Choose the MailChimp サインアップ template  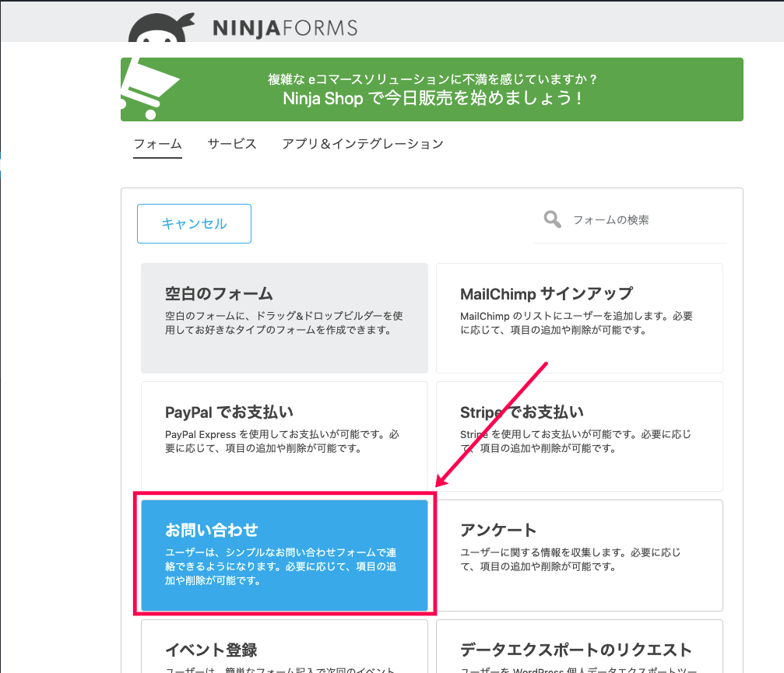point(579,318)
